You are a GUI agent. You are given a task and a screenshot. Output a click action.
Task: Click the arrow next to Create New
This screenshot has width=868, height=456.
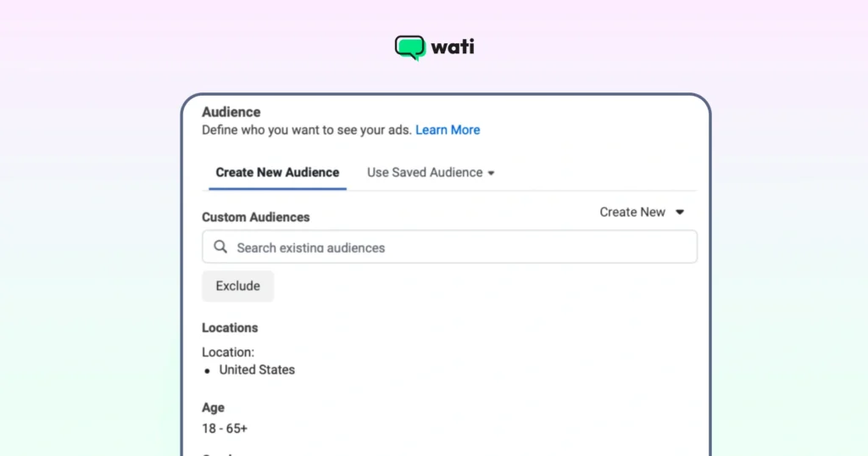point(679,212)
